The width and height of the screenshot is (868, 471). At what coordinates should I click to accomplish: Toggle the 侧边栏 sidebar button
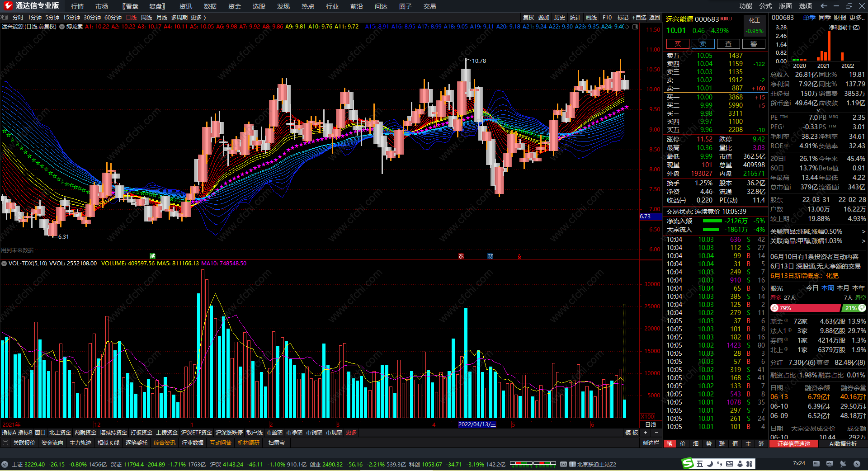[x=651, y=443]
